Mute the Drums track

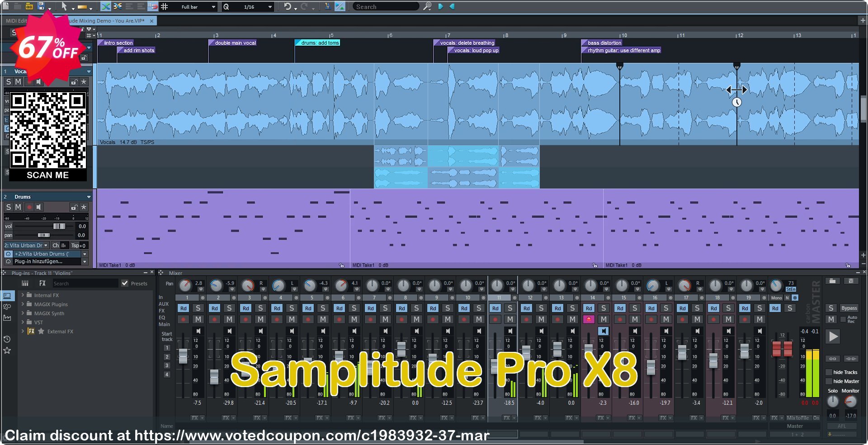tap(18, 207)
